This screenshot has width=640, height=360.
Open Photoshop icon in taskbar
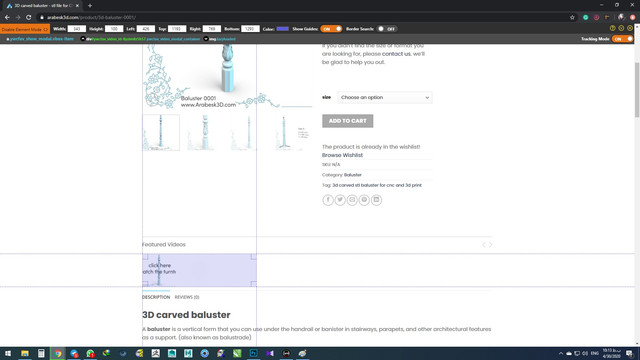pos(253,353)
